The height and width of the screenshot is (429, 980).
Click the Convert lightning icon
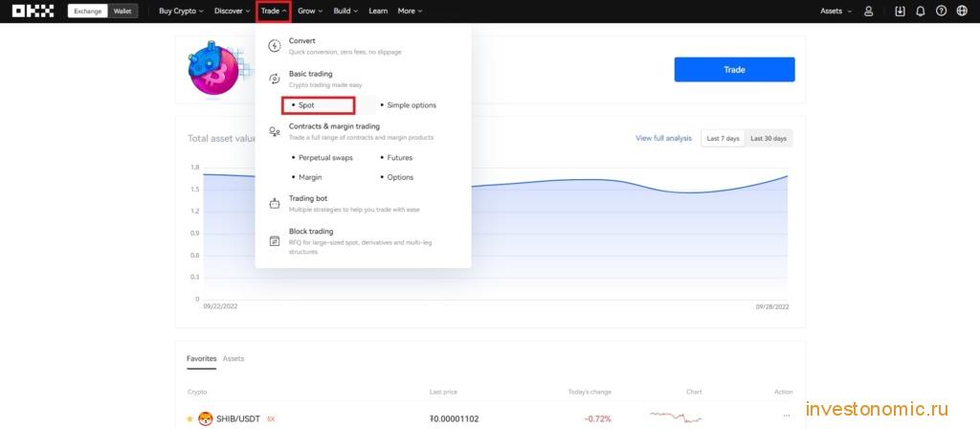click(274, 46)
